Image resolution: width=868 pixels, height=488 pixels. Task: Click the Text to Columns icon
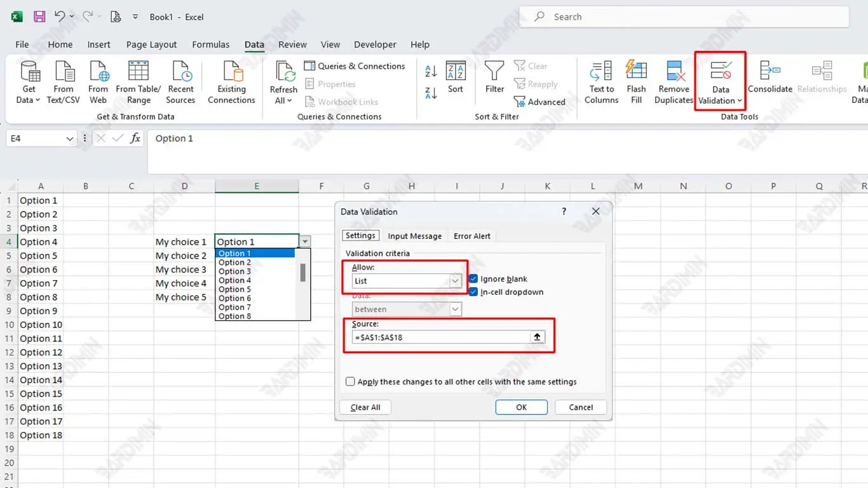pos(601,71)
